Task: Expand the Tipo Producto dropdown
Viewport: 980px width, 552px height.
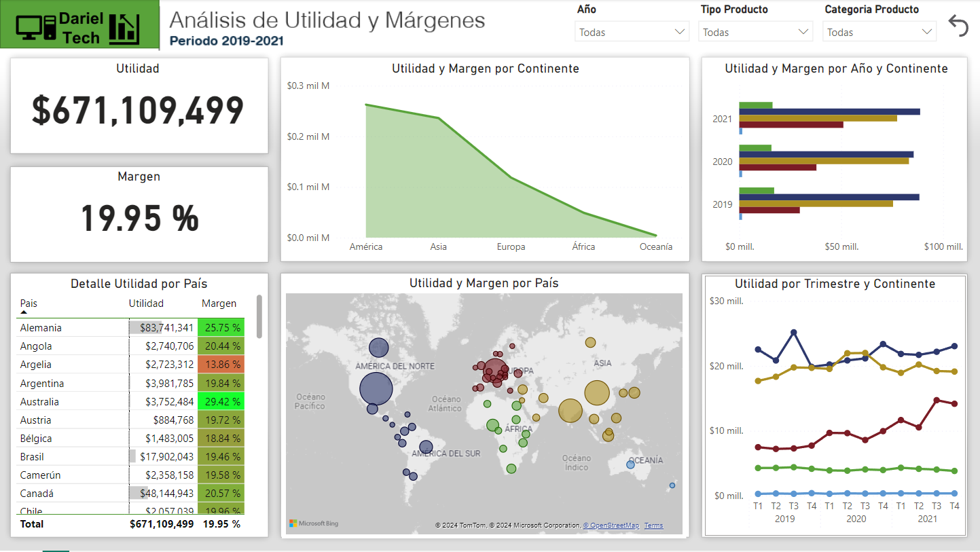Action: (x=755, y=32)
